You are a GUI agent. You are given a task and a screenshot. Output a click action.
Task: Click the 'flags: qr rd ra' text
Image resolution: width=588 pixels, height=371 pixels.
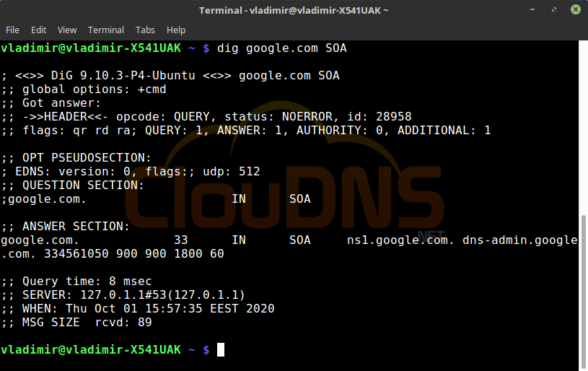click(x=76, y=131)
